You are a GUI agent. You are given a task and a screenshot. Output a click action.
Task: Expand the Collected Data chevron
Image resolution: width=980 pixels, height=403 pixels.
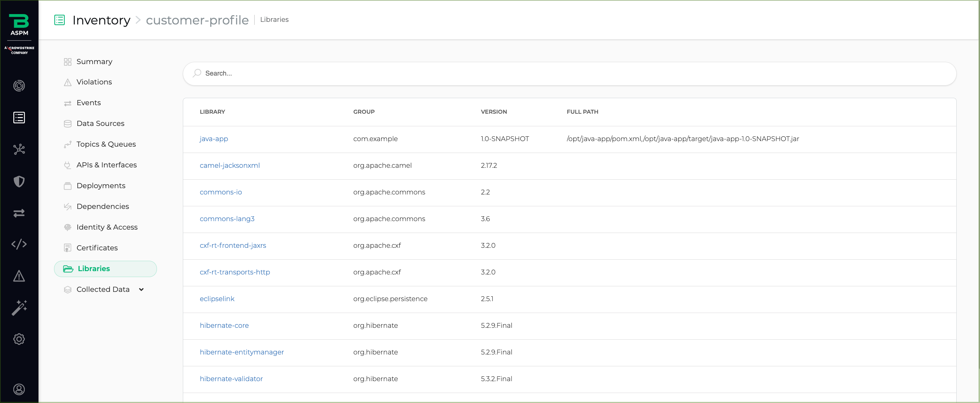coord(141,290)
